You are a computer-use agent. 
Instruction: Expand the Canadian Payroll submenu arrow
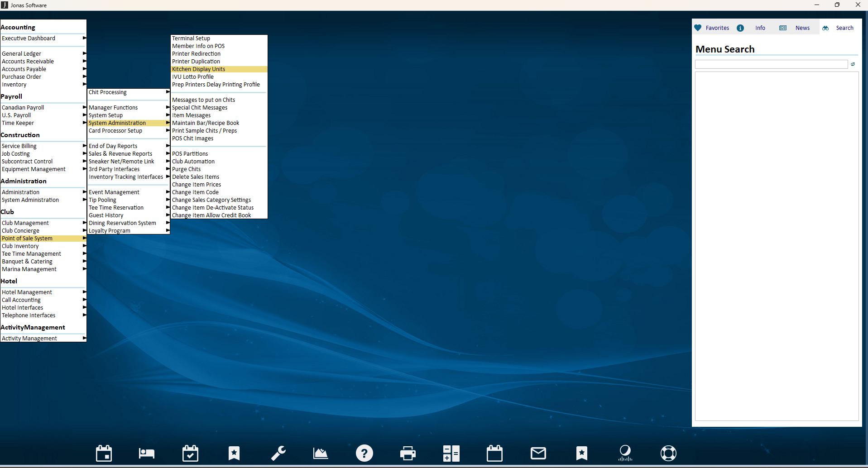(84, 107)
